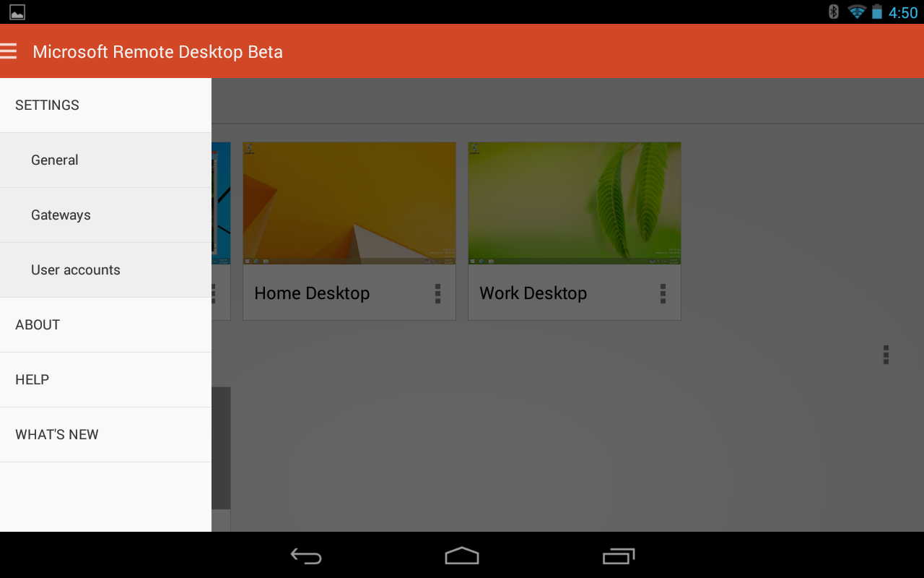This screenshot has width=924, height=578.
Task: Tap the Bluetooth status icon
Action: point(834,12)
